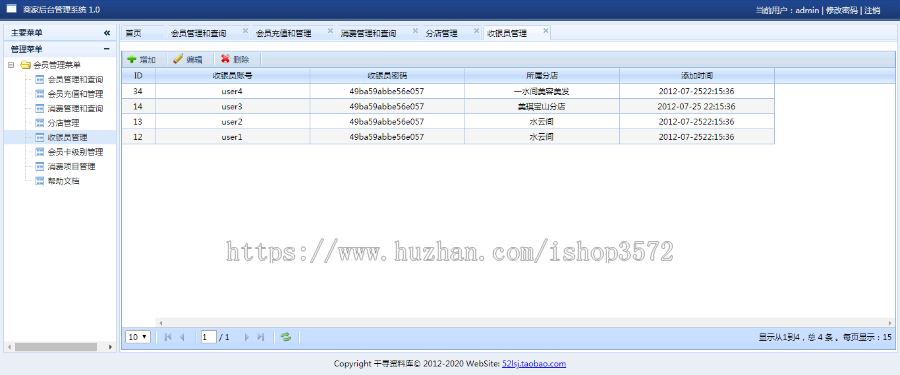Screen dimensions: 900x375
Task: Close the 会员充值和管理 tab
Action: point(330,31)
